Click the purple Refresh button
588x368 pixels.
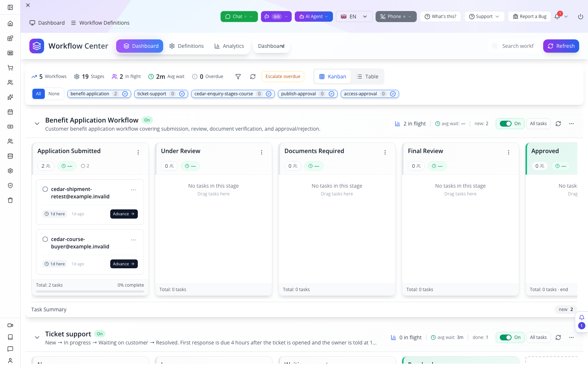pyautogui.click(x=561, y=46)
